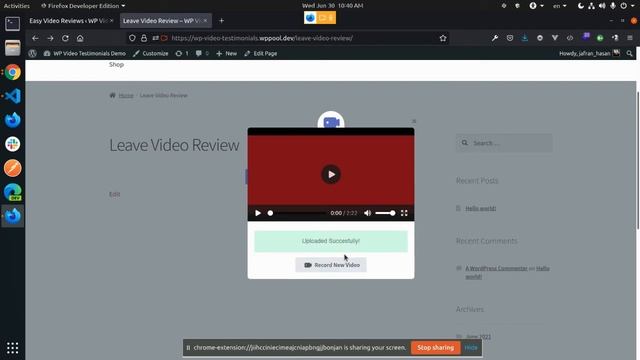
Task: Launch Slack from the dock
Action: pyautogui.click(x=13, y=144)
